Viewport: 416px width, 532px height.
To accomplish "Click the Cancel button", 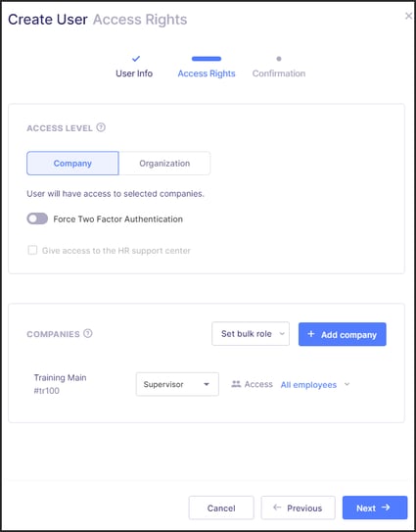I will coord(221,508).
